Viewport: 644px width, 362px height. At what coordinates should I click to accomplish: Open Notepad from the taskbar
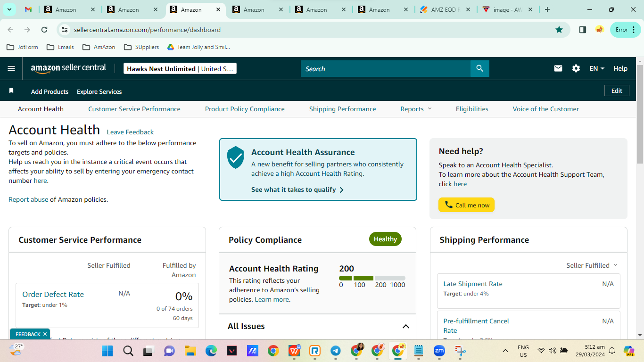[419, 351]
